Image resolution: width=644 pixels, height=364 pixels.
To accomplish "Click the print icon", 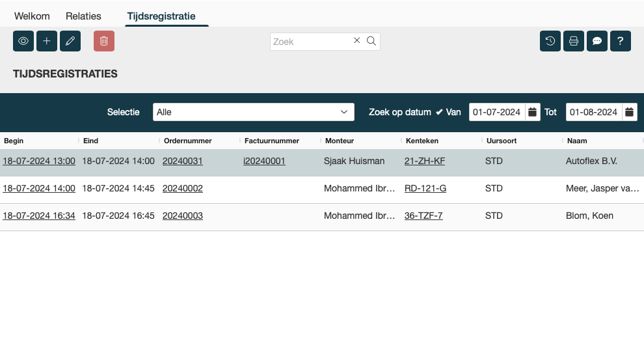I will click(x=574, y=41).
